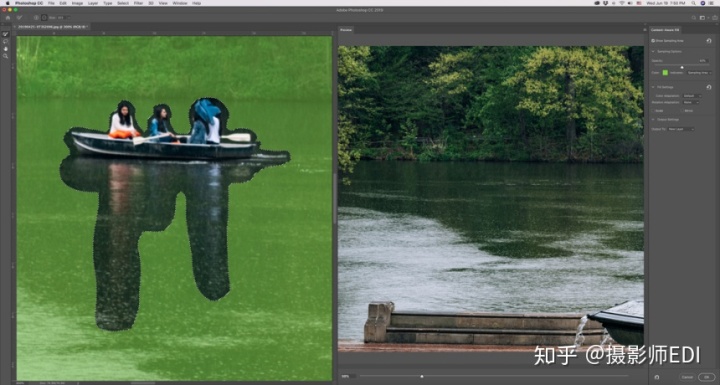Open the Apple menu
This screenshot has width=720, height=385.
click(7, 3)
